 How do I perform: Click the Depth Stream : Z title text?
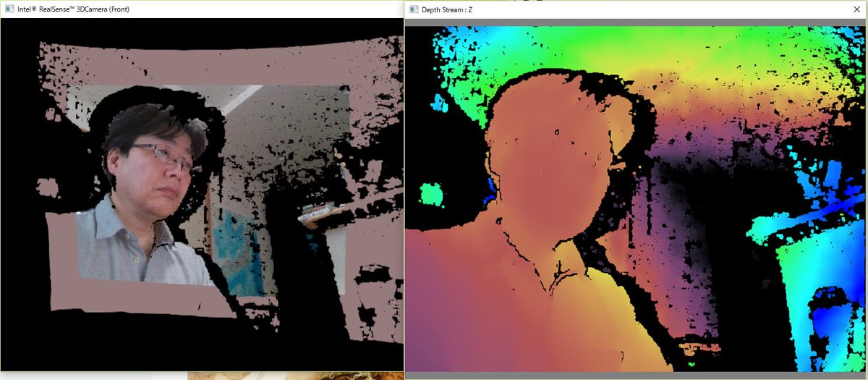point(446,9)
